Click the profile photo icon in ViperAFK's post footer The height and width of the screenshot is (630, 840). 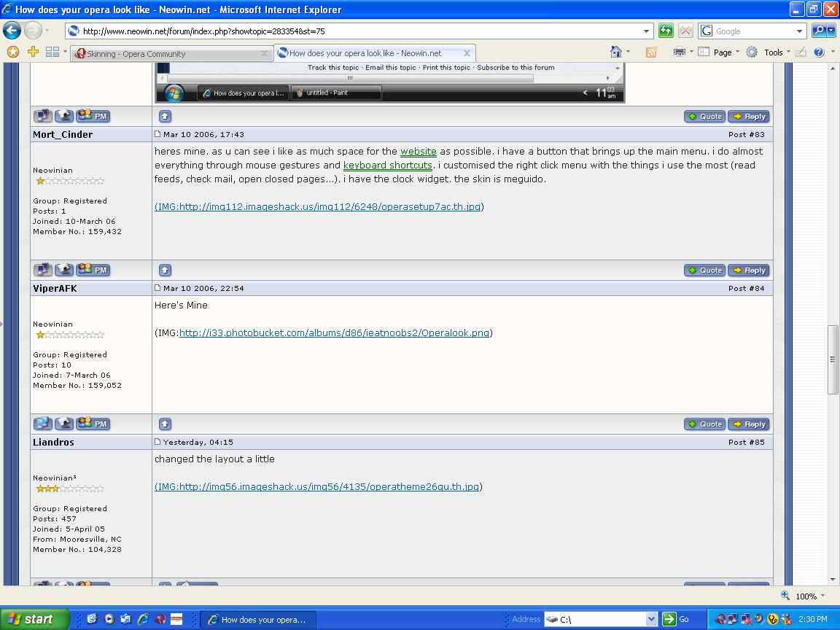click(64, 423)
